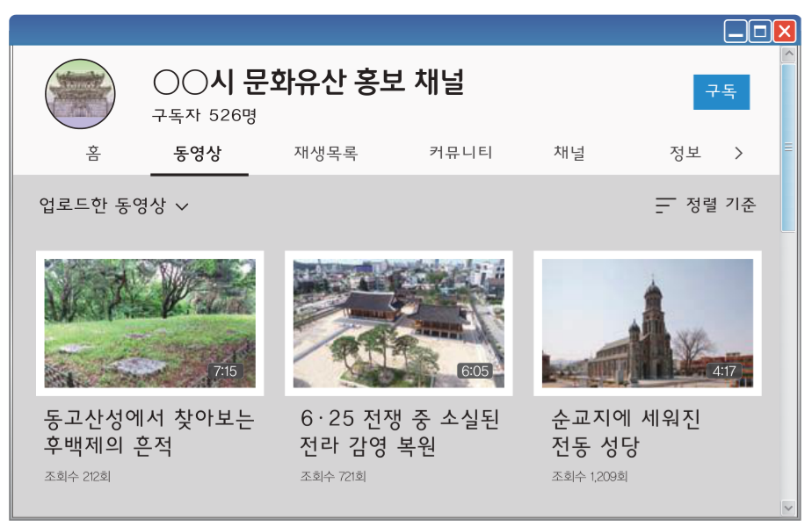Open the 동고산성 후백제 video title link
This screenshot has width=812, height=527.
click(141, 430)
